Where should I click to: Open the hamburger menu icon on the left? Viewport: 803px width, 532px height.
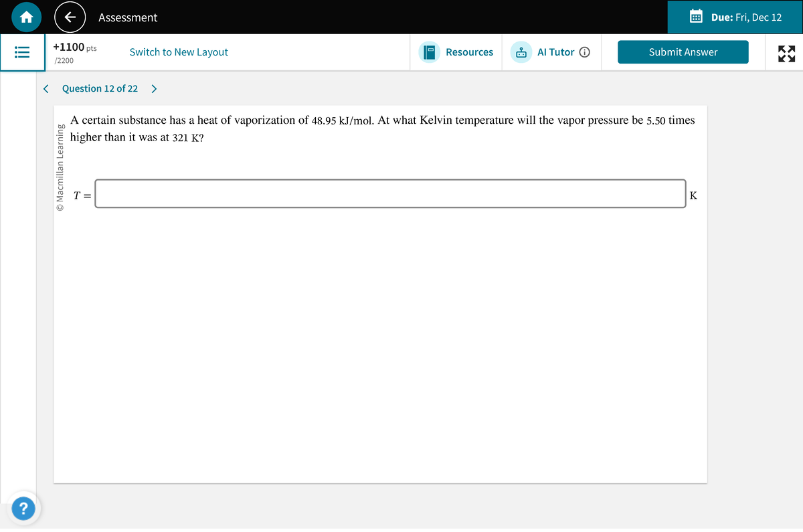[x=23, y=52]
